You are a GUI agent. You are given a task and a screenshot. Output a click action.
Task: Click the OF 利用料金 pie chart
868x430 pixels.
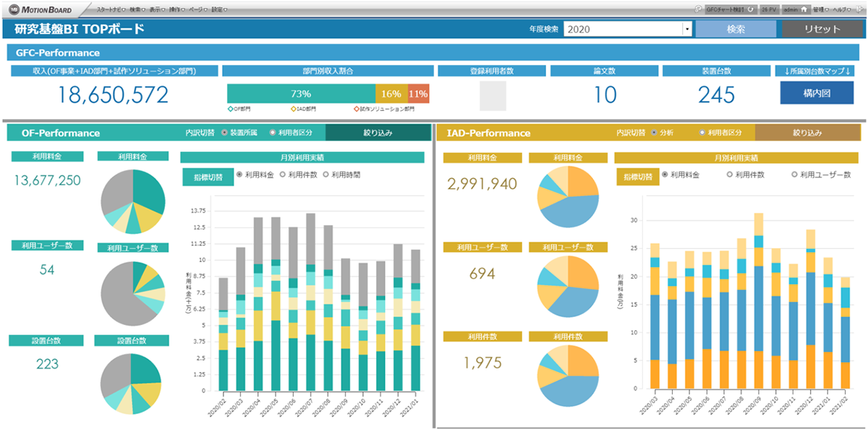(x=133, y=202)
